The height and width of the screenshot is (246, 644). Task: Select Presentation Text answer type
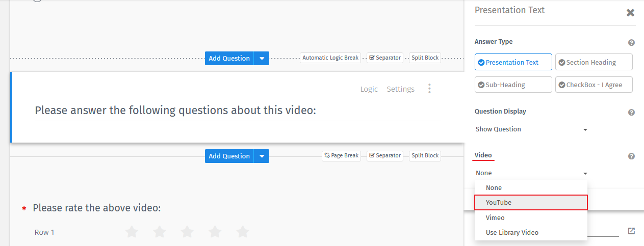tap(513, 62)
